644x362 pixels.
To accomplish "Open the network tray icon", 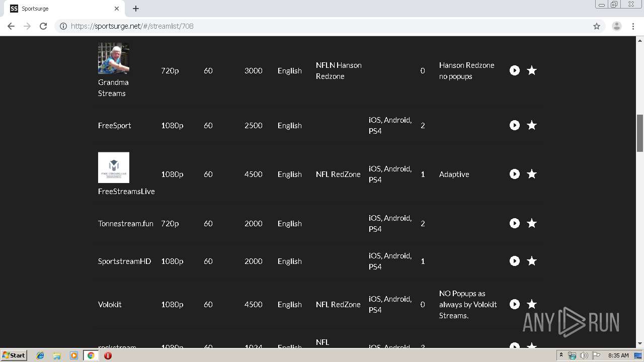I will pos(572,355).
